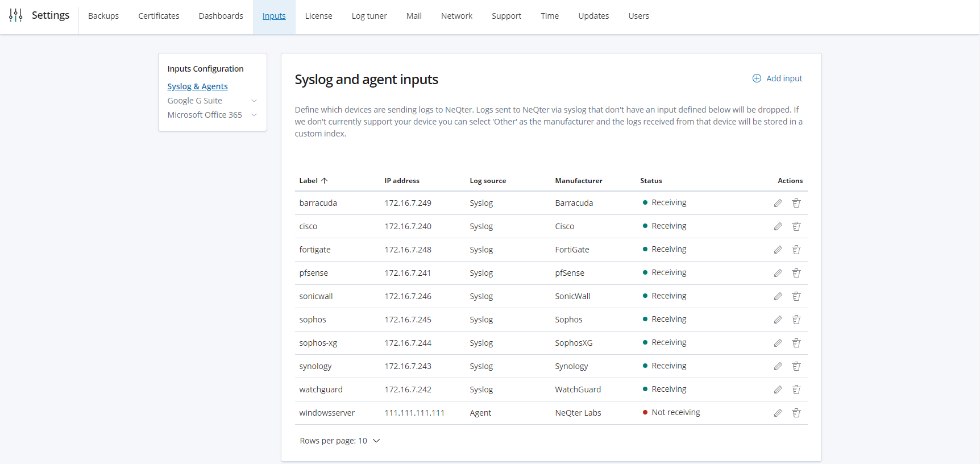Screen dimensions: 980x464
Task: Edit the windowsserver input
Action: (x=778, y=413)
